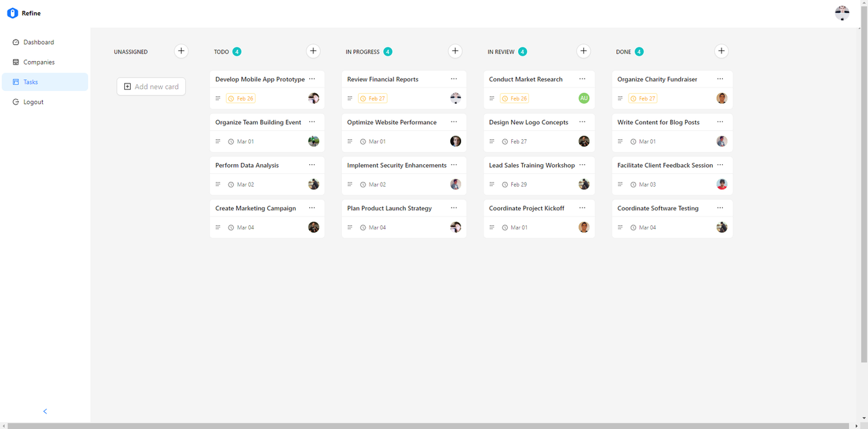Click the Mar 02 date on Implement Security Enhancements

(x=373, y=185)
